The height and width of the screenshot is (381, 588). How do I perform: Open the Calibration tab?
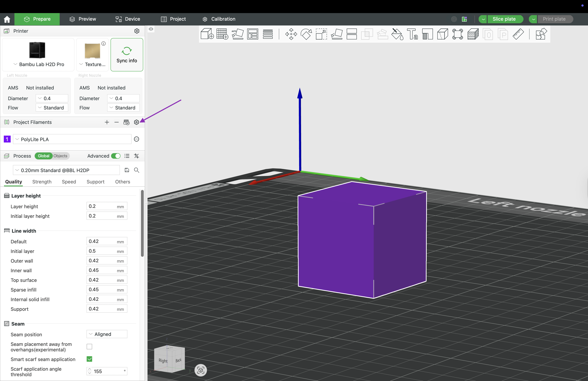click(219, 19)
